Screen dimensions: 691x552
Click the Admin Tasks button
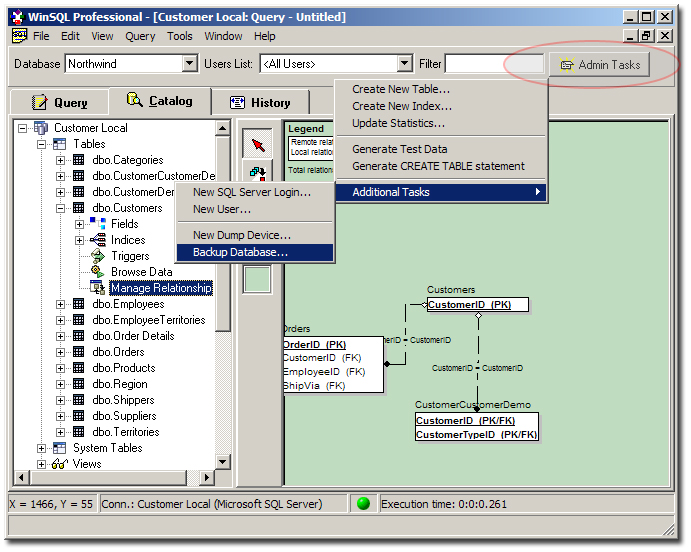(599, 65)
